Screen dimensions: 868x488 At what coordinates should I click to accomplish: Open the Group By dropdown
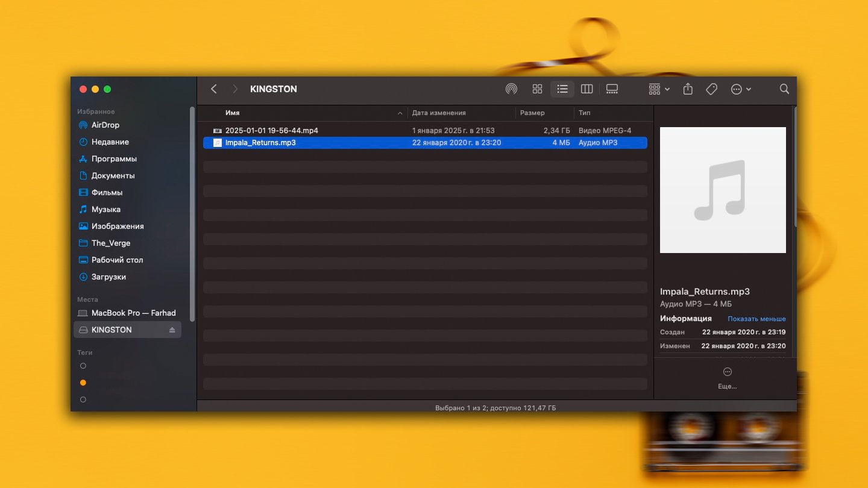click(x=659, y=89)
